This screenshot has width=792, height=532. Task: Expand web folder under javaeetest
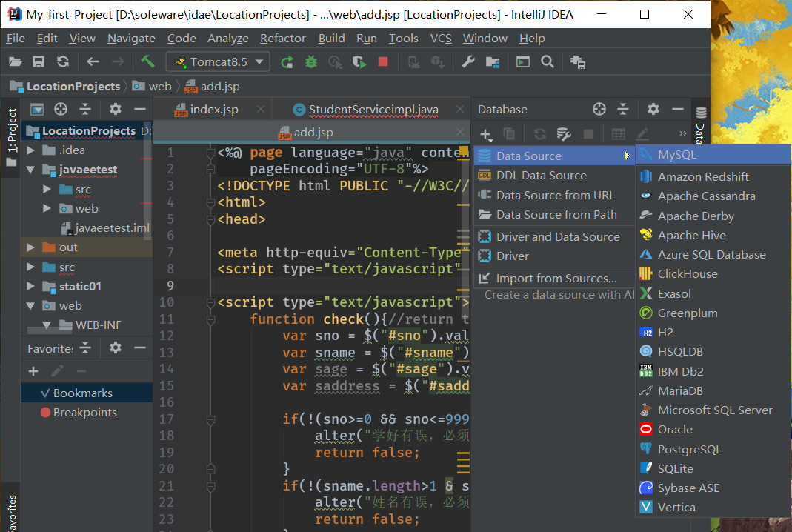pyautogui.click(x=47, y=208)
